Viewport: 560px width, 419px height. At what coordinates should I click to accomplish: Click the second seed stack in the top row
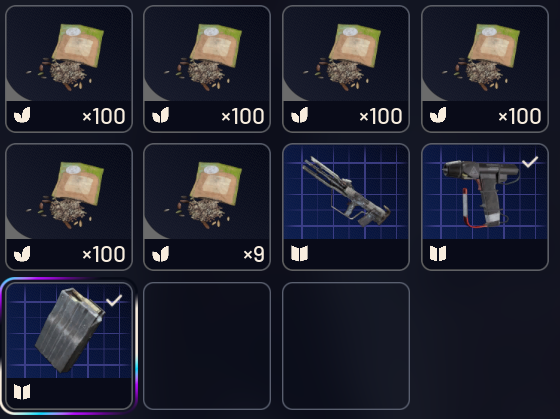(207, 69)
